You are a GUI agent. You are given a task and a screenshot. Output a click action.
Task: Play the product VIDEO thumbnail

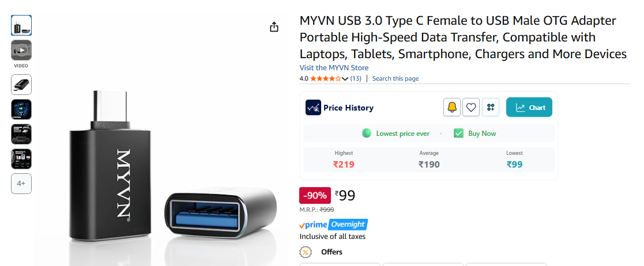click(21, 51)
